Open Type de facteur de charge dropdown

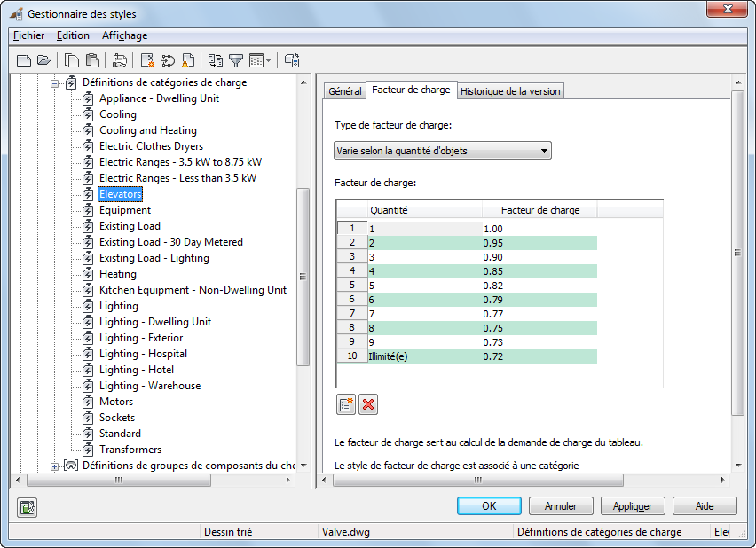[x=442, y=151]
